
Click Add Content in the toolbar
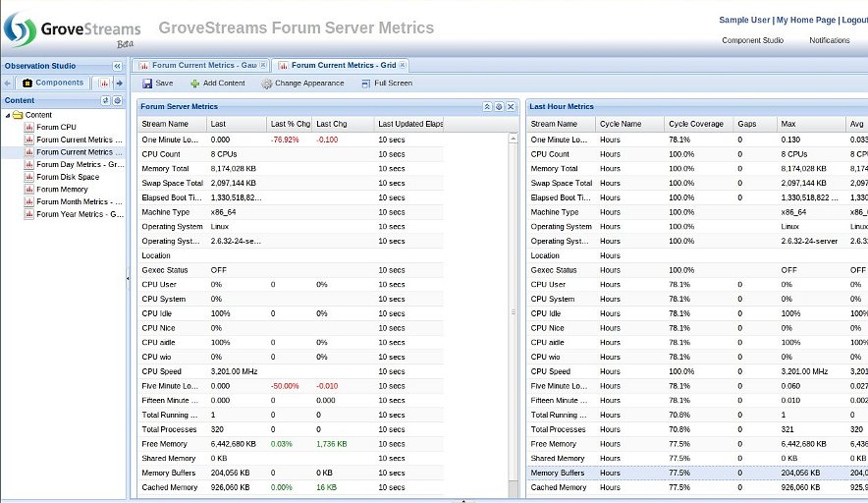tap(217, 84)
